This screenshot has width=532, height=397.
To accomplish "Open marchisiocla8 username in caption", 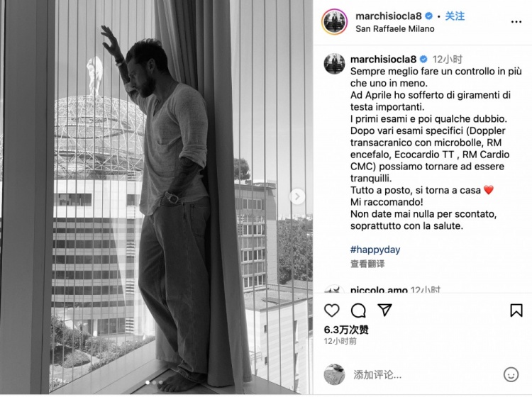I will [383, 60].
